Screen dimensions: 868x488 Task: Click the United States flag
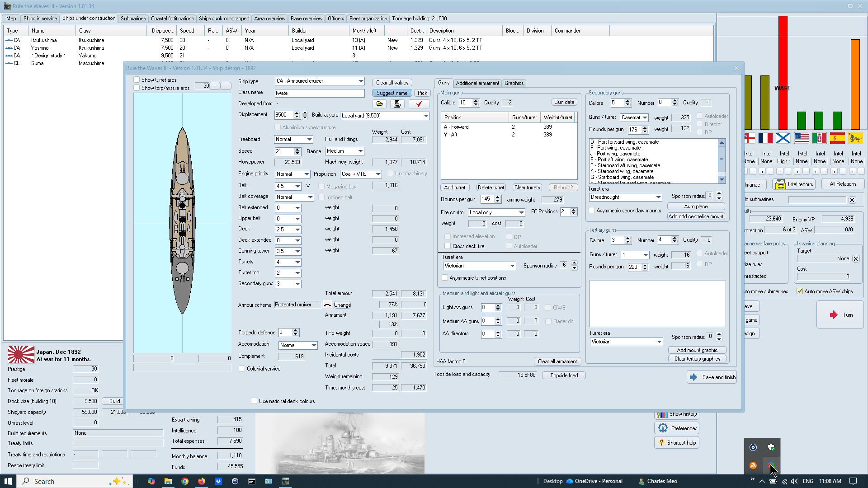(801, 138)
